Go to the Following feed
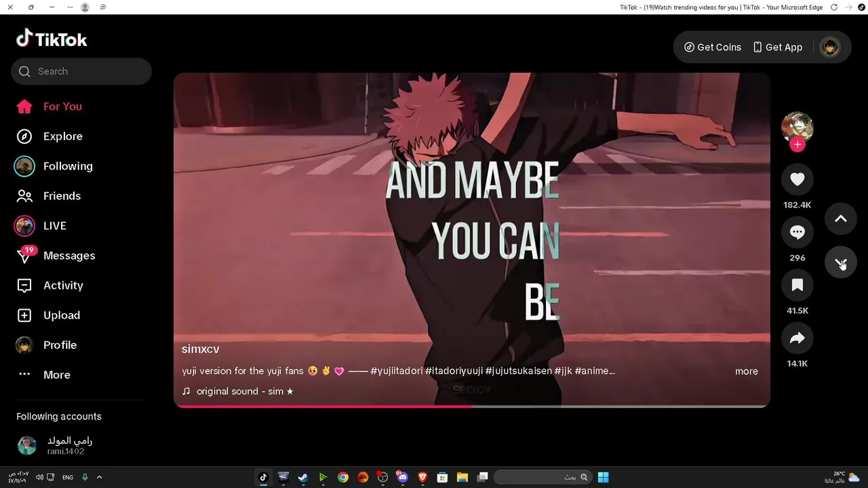This screenshot has height=488, width=868. coord(68,166)
